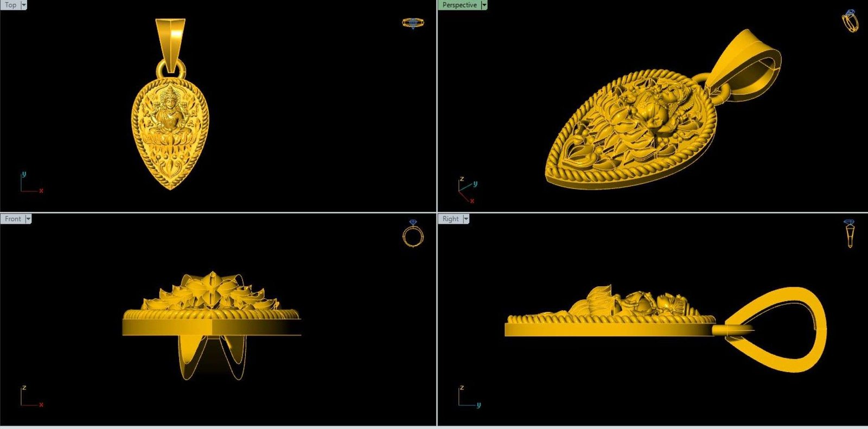Viewport: 868px width, 429px height.
Task: Expand the Right viewport dropdown menu
Action: [465, 219]
